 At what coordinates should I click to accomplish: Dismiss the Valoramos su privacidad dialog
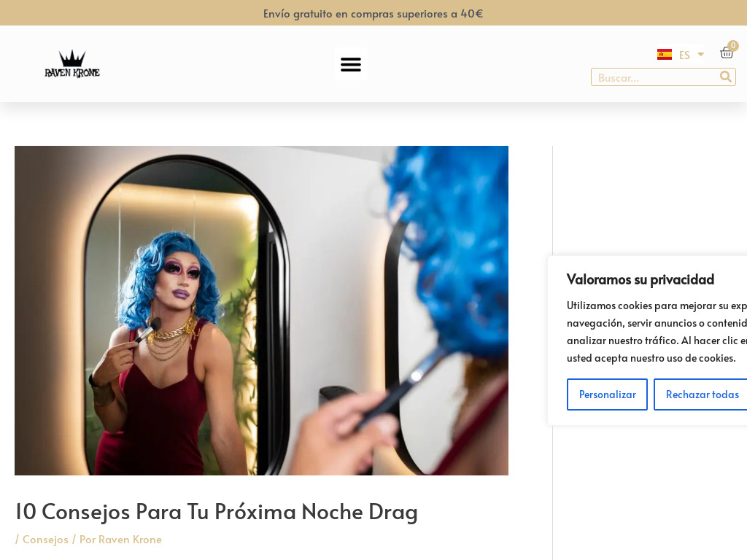tap(702, 394)
